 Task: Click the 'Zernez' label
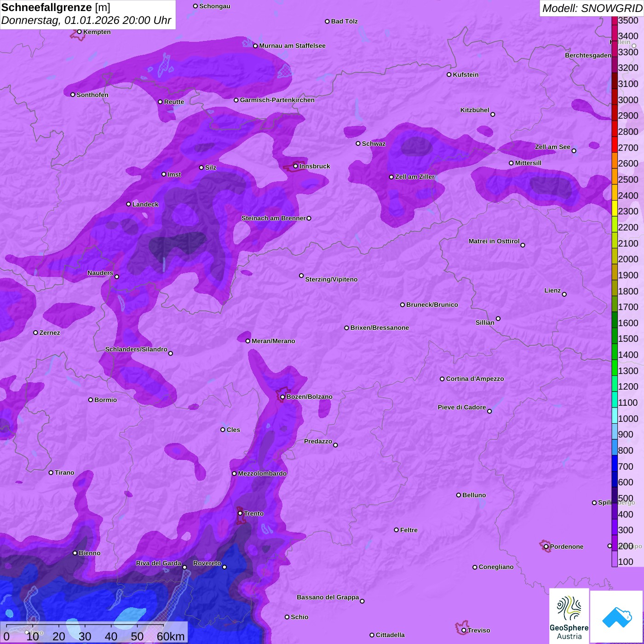[50, 333]
